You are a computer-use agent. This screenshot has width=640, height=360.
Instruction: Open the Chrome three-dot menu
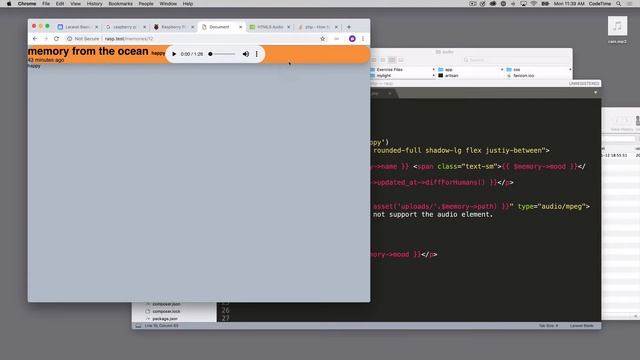click(x=363, y=39)
